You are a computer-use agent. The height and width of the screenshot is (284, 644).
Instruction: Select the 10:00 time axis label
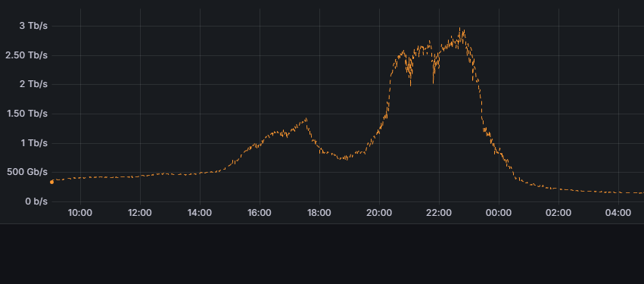click(80, 213)
